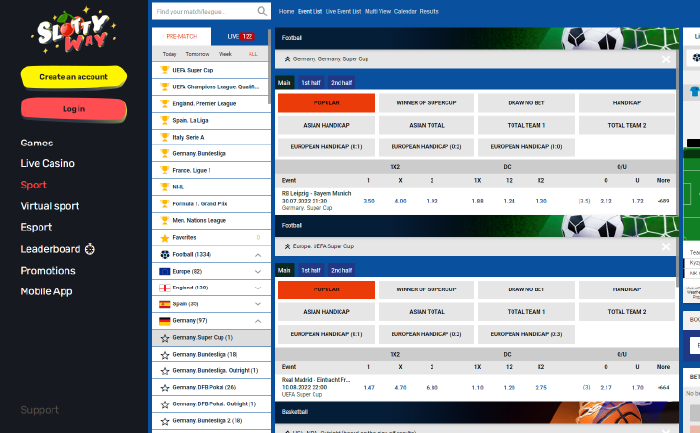The image size is (700, 433).
Task: Collapse the Football (1334) category
Action: [x=258, y=255]
